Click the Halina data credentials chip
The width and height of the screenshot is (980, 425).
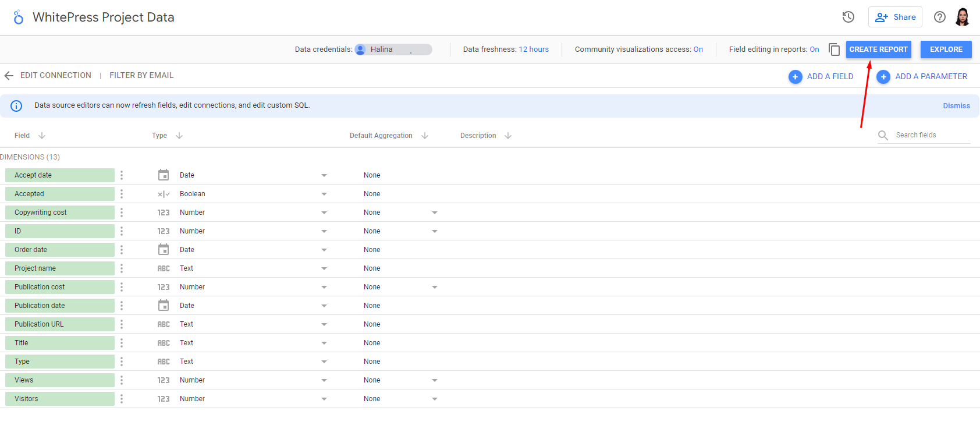click(393, 49)
